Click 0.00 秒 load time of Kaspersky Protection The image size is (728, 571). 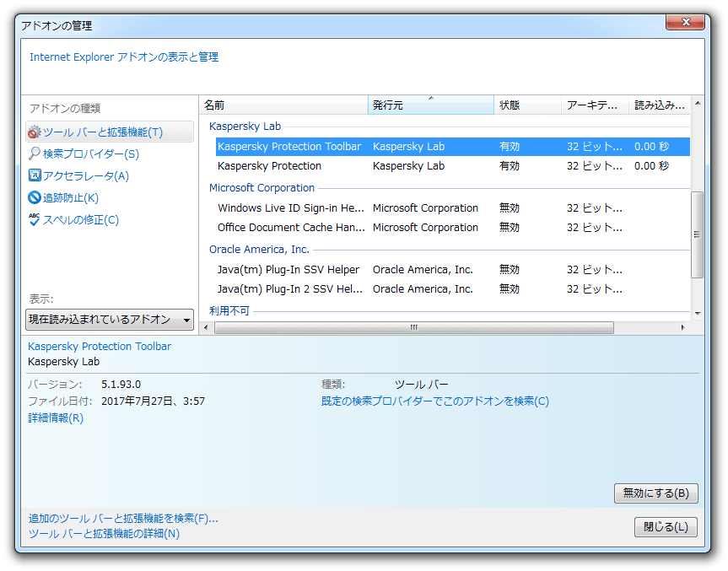[x=651, y=166]
